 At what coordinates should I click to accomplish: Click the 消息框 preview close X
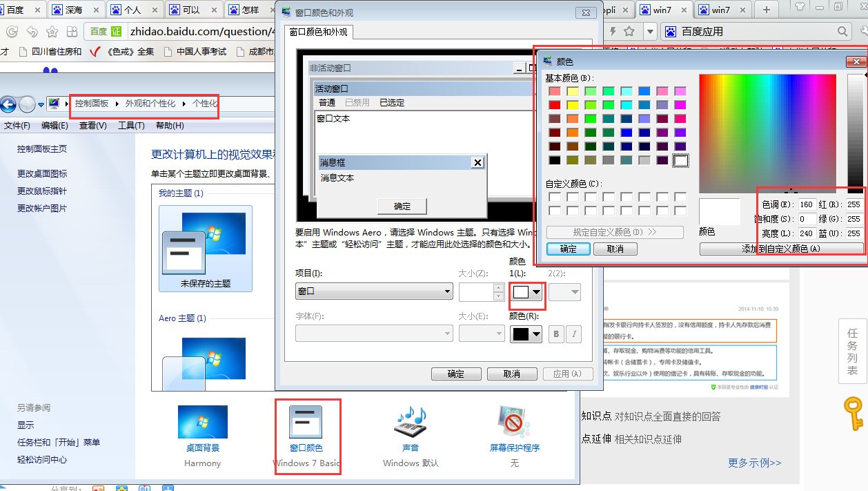point(477,163)
